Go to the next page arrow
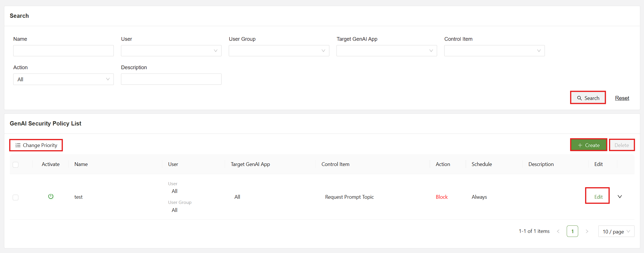The width and height of the screenshot is (644, 253). (587, 231)
